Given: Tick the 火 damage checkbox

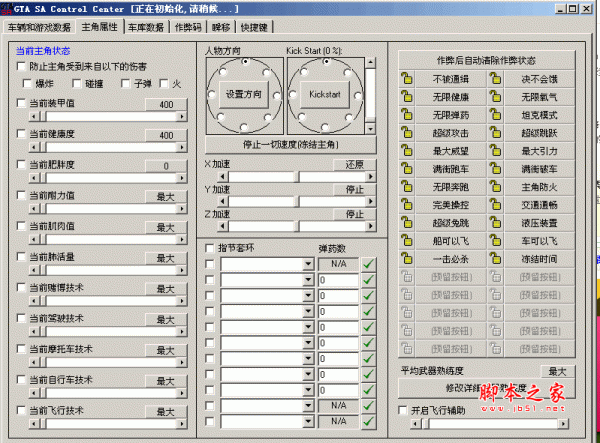Looking at the screenshot, I should 164,83.
